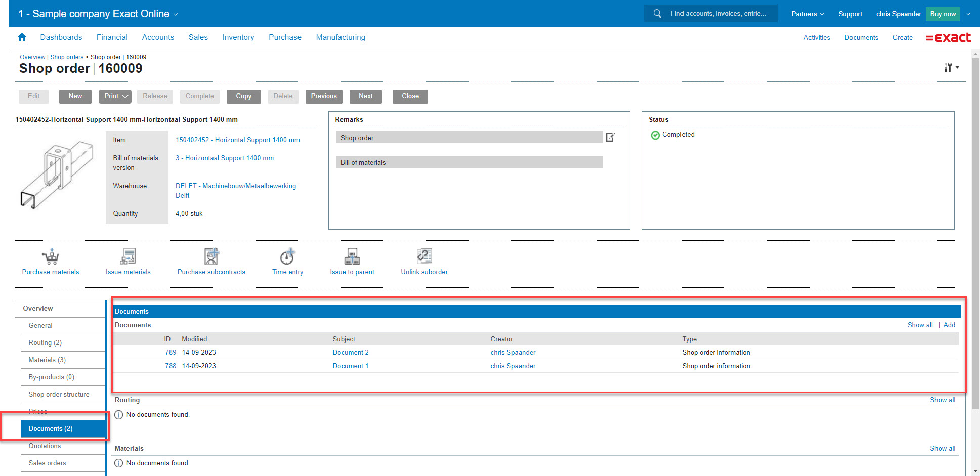Open the Purchase menu
The width and height of the screenshot is (980, 476).
point(285,37)
